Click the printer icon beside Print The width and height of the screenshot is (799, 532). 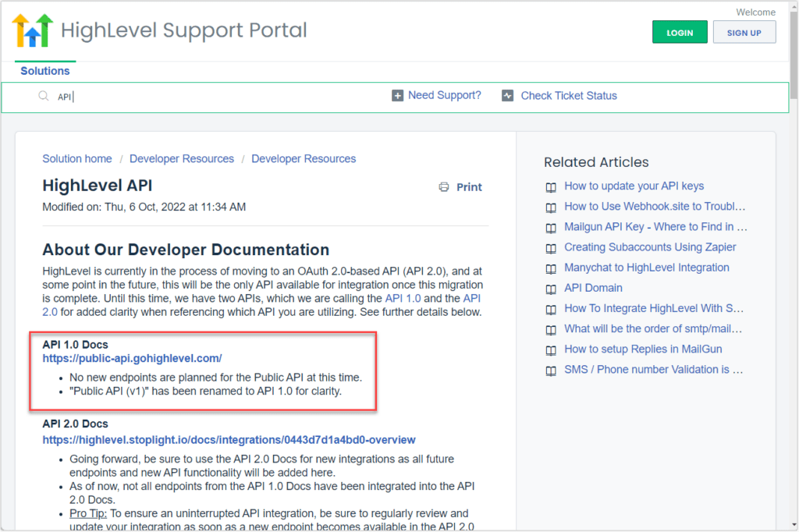pyautogui.click(x=444, y=187)
